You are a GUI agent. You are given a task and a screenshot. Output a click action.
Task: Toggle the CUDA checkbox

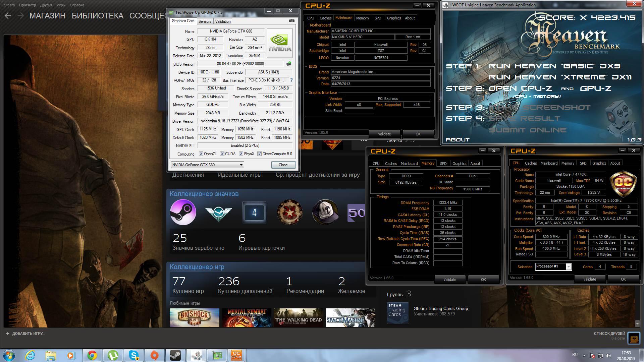[222, 154]
